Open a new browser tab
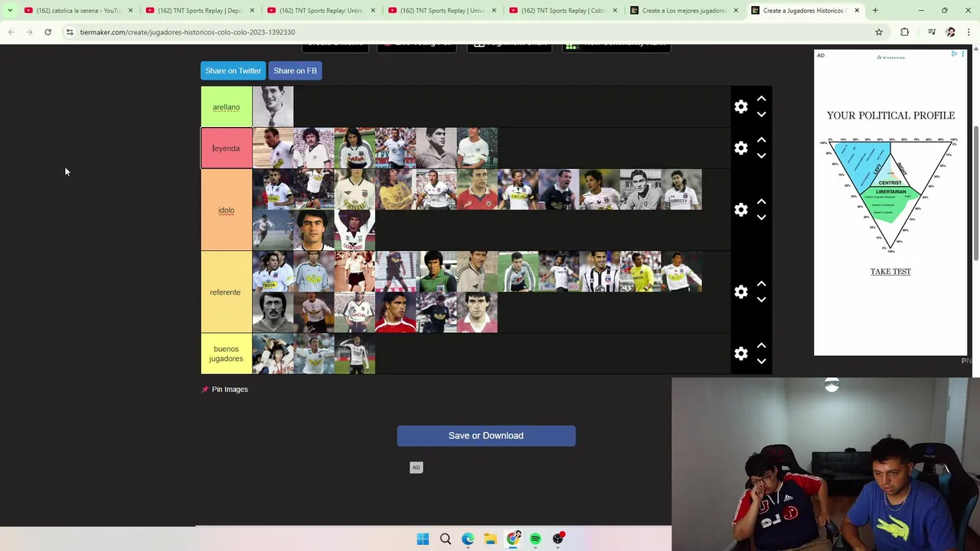 point(875,11)
